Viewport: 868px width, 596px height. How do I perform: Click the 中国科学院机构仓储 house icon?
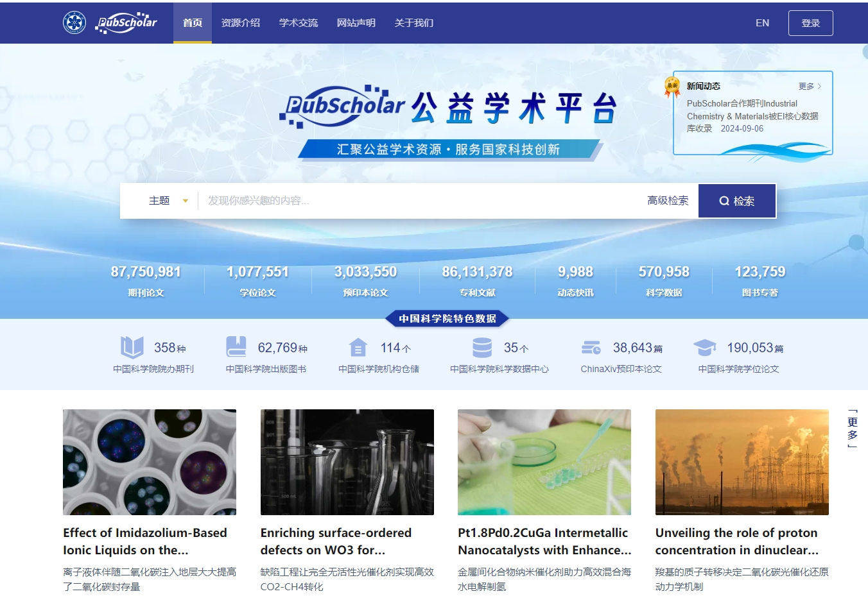tap(358, 347)
